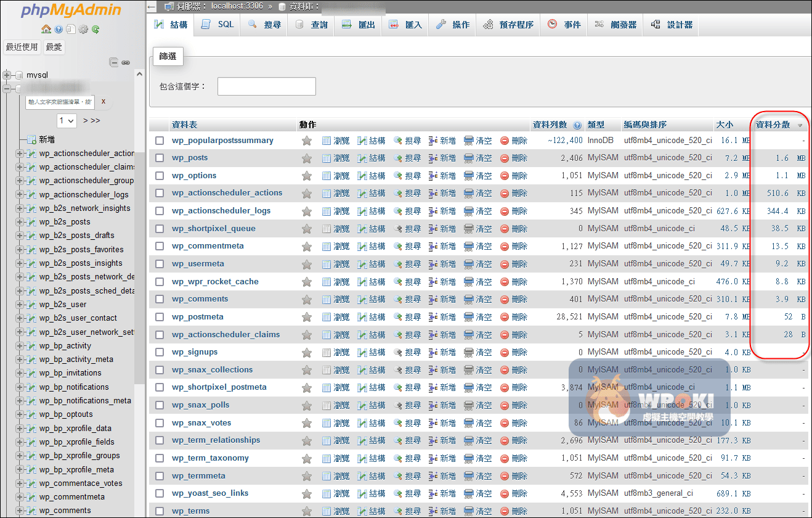Click the green reload navigation icon

95,30
